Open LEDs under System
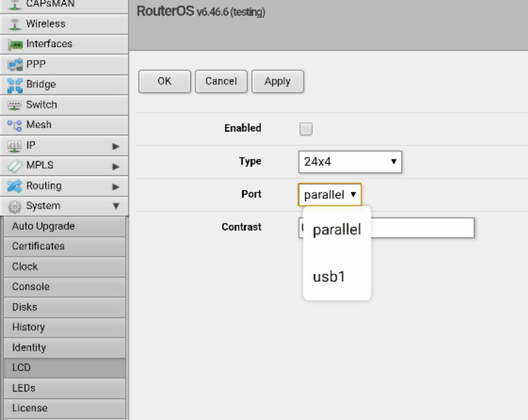Screen dimensions: 528x420 click(64, 388)
